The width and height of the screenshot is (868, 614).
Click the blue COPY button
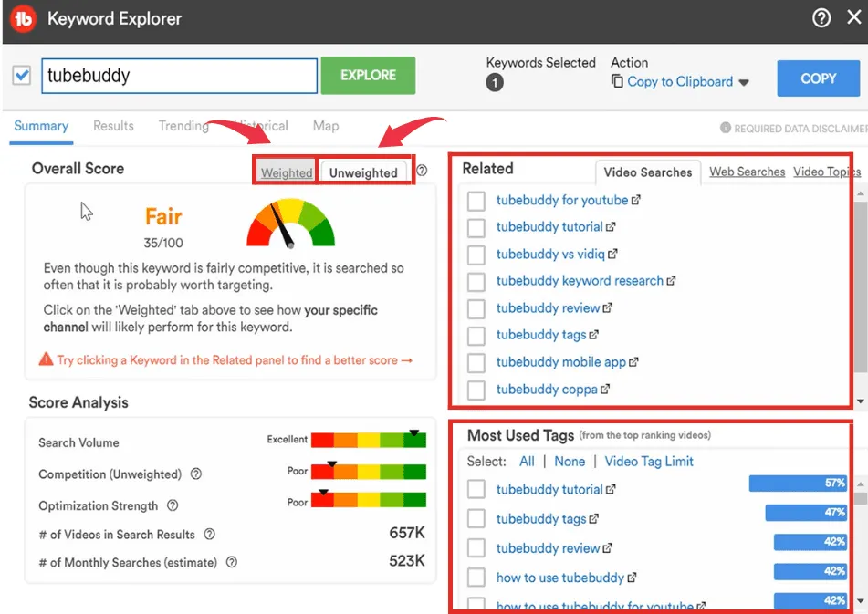(x=818, y=78)
